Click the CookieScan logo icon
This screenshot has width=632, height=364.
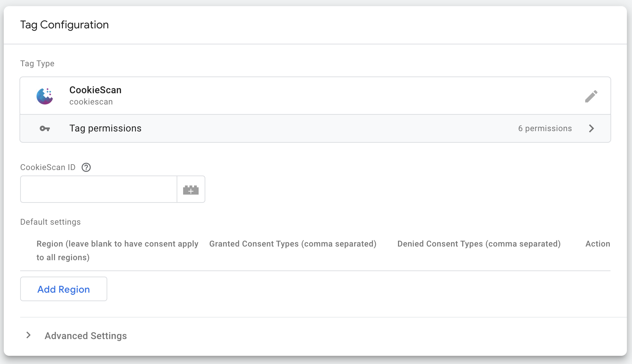click(x=45, y=96)
